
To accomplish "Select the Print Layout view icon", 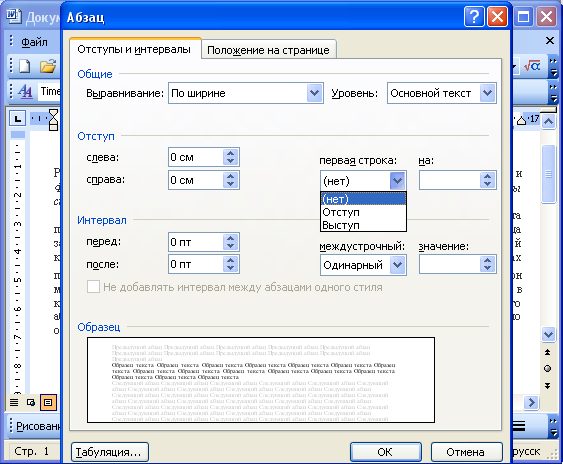I will (x=48, y=403).
